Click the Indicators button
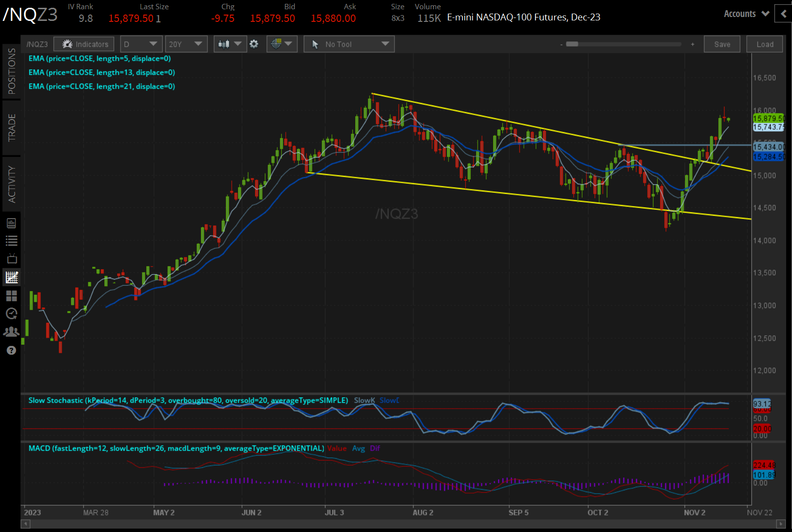Viewport: 792px width, 532px height. (85, 44)
